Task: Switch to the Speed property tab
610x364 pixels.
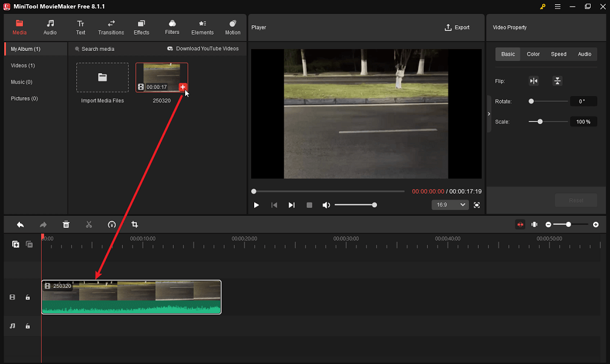Action: pos(558,54)
